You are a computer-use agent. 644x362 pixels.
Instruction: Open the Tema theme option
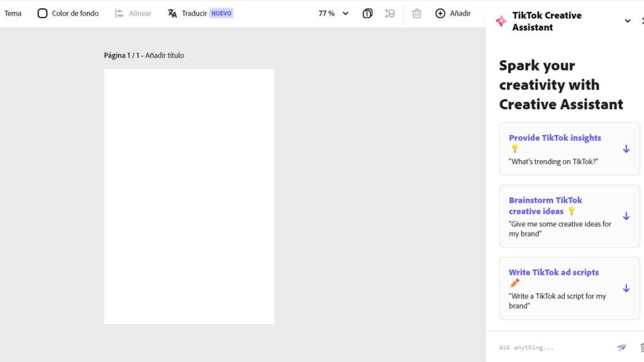pyautogui.click(x=13, y=13)
